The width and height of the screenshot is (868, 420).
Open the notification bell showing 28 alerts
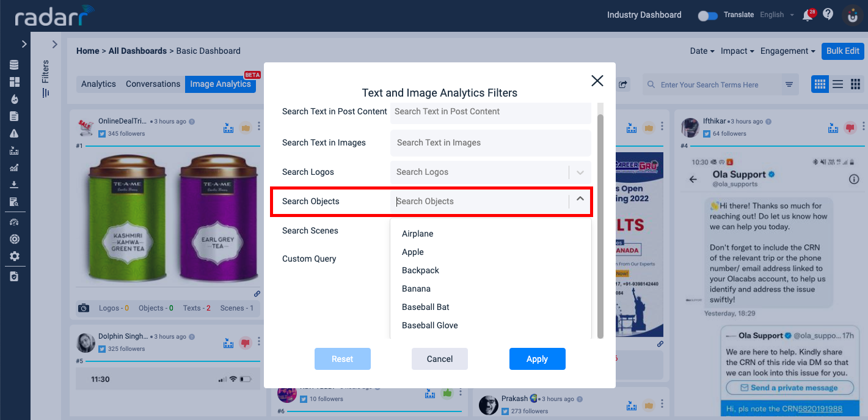(x=807, y=15)
